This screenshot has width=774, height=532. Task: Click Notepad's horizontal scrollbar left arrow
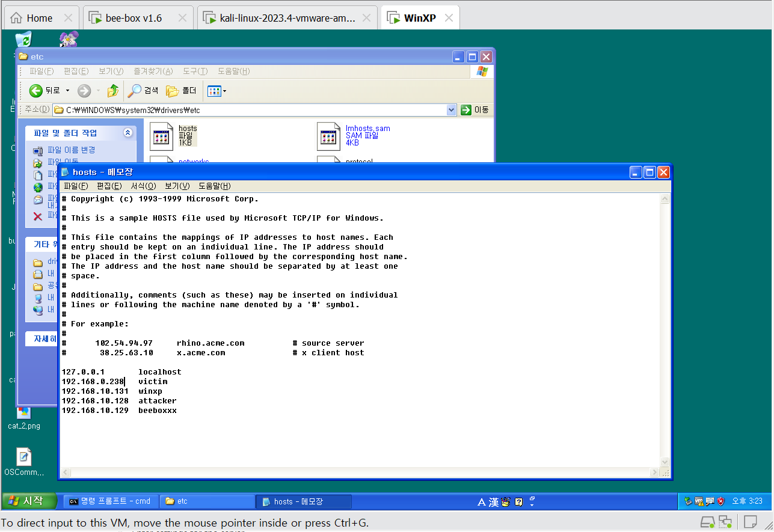(x=66, y=472)
